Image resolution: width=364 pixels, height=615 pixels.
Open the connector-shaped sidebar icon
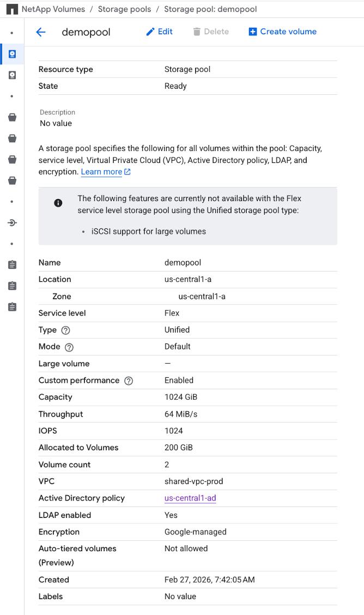click(12, 223)
